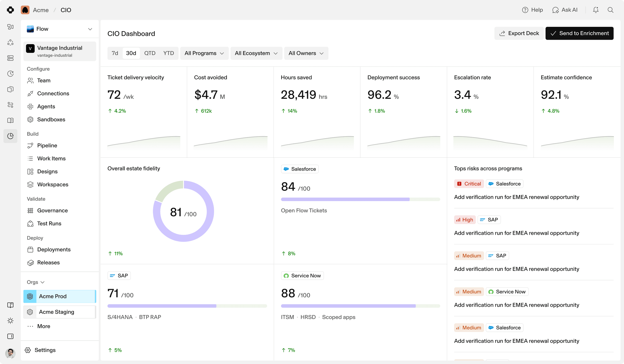The image size is (624, 364).
Task: Open Governance under Validate
Action: pos(60,210)
